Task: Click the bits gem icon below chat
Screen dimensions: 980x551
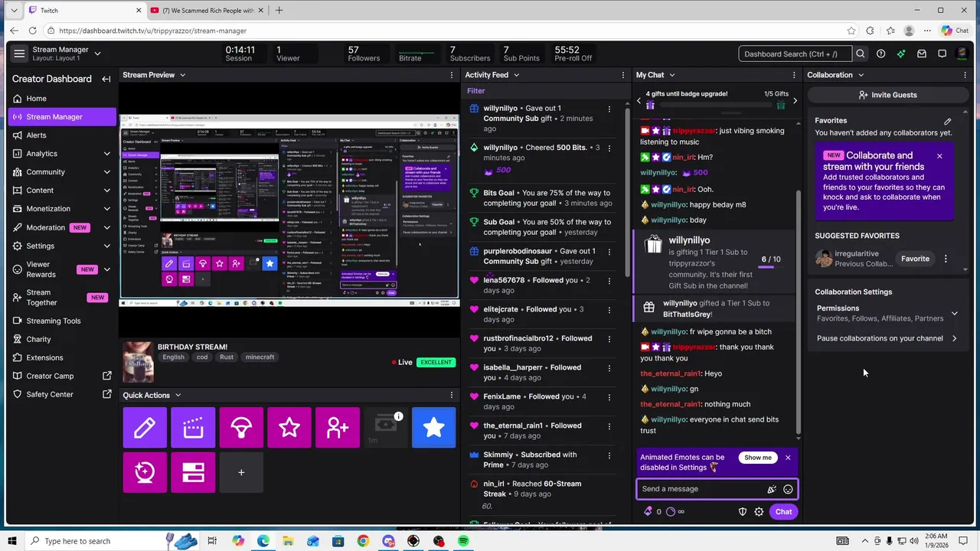Action: click(648, 512)
